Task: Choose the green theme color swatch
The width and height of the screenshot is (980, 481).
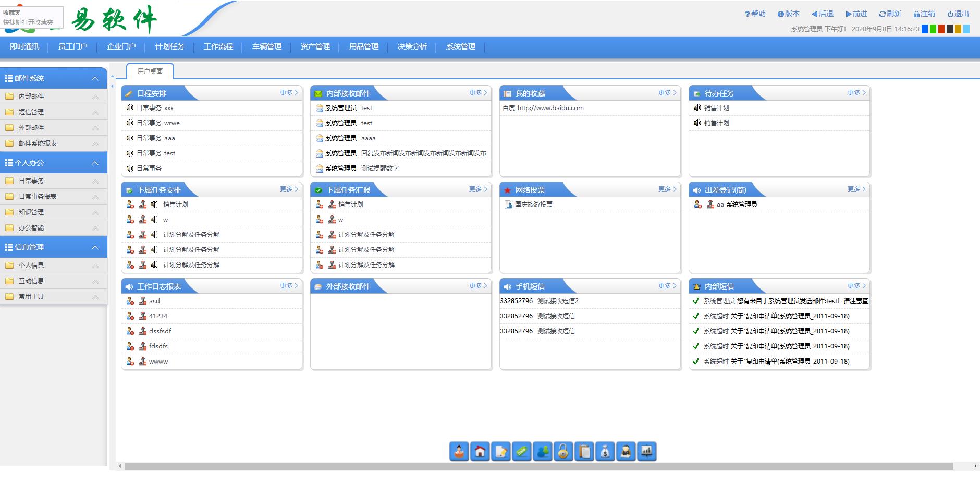Action: (933, 29)
